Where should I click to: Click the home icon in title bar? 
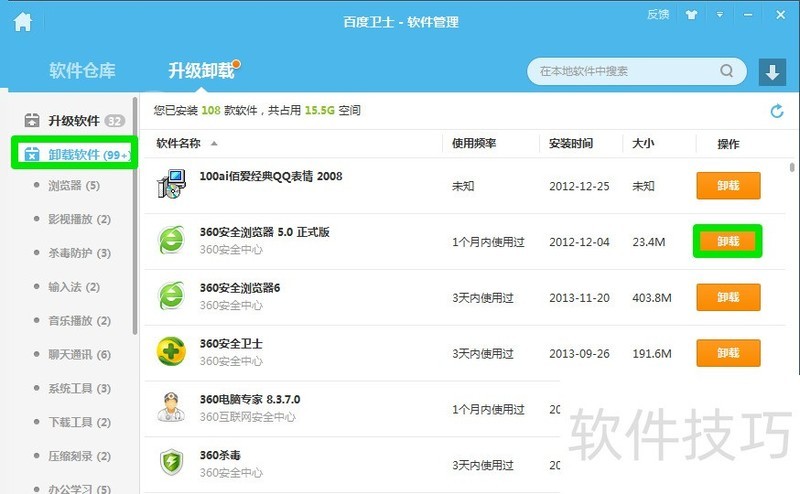pyautogui.click(x=22, y=22)
